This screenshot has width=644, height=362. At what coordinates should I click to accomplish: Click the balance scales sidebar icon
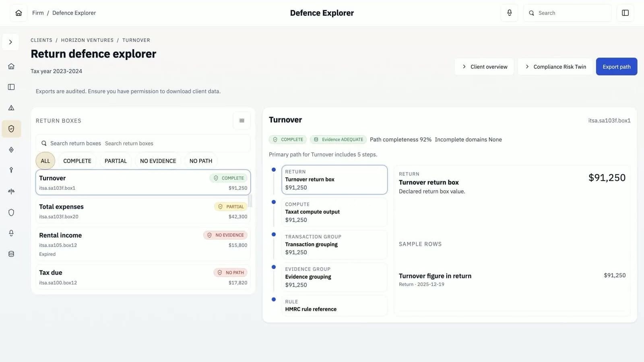(11, 191)
